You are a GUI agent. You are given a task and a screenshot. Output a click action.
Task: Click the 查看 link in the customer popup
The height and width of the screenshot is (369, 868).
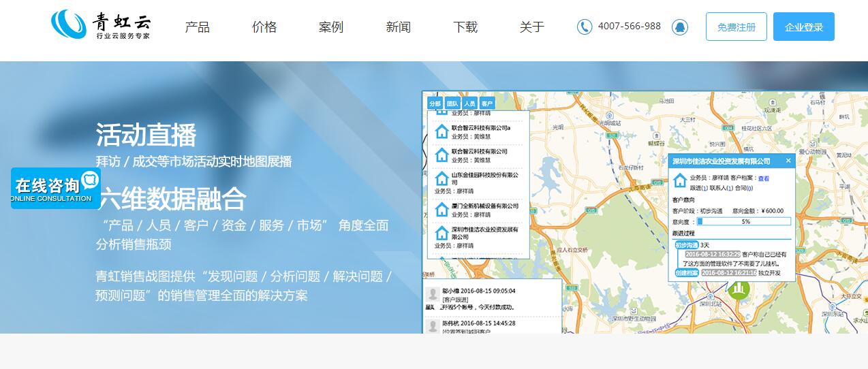763,179
